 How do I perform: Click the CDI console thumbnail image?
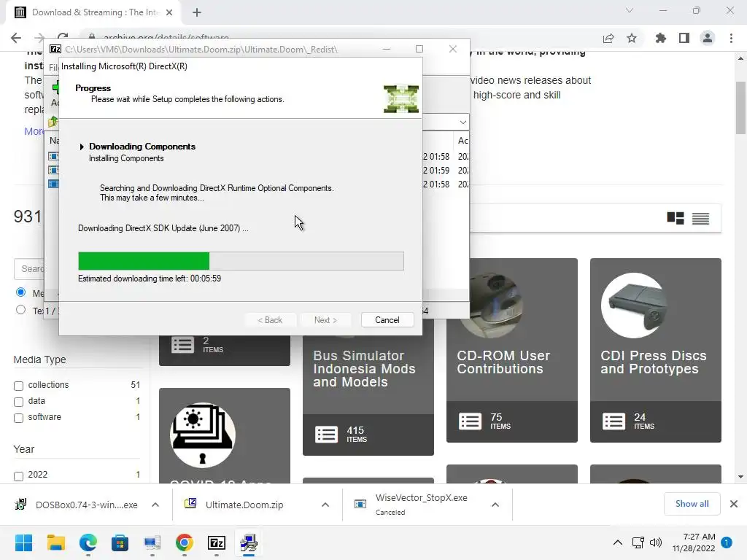click(x=634, y=306)
